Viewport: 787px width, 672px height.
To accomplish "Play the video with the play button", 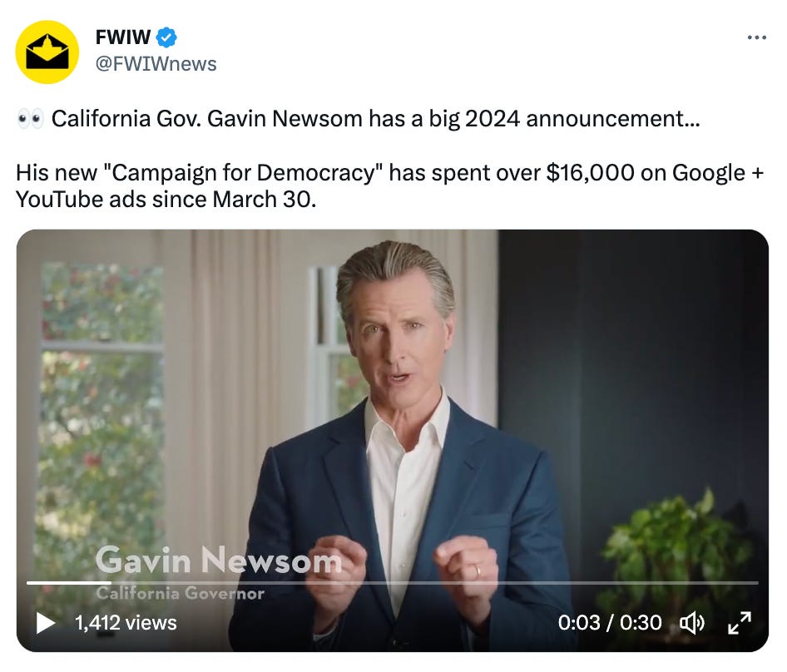I will click(46, 623).
